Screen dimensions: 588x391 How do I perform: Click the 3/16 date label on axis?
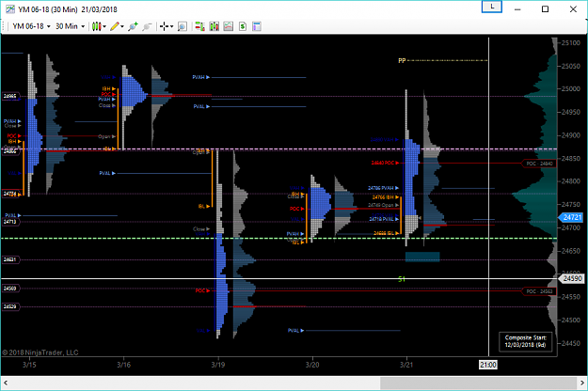click(x=124, y=365)
